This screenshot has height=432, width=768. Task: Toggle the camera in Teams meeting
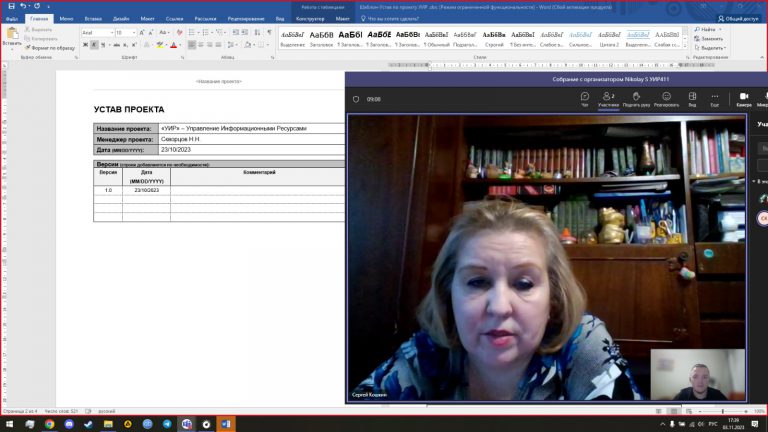(743, 99)
